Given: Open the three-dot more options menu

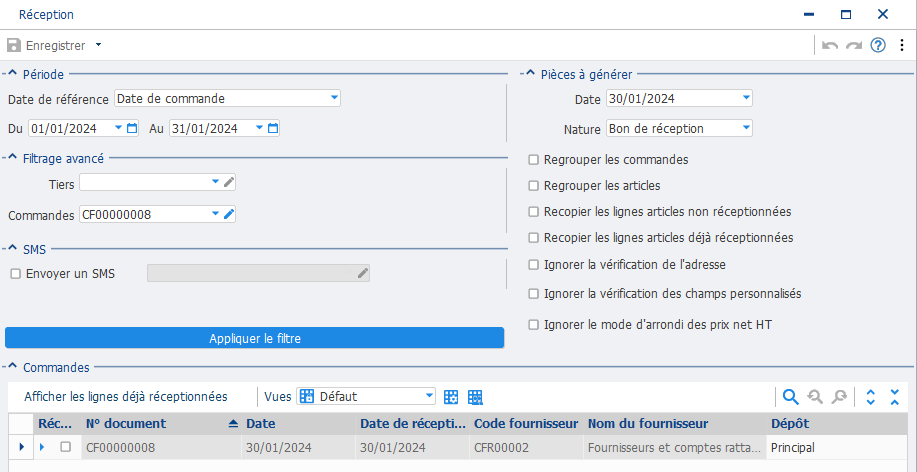Looking at the screenshot, I should pos(901,45).
